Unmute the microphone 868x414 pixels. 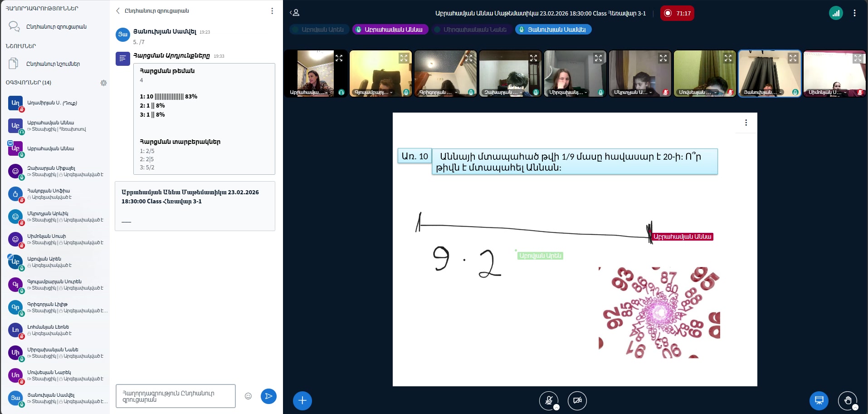[x=548, y=401]
